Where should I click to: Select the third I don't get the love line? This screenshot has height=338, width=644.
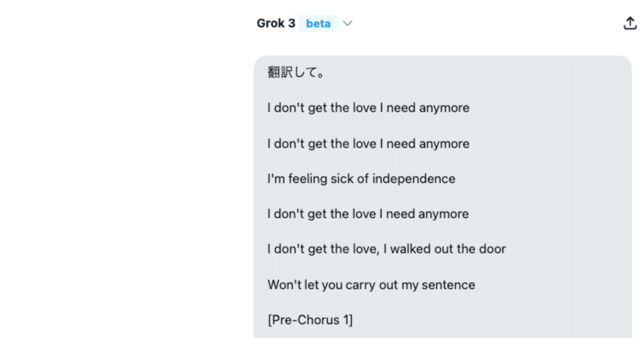click(x=368, y=214)
